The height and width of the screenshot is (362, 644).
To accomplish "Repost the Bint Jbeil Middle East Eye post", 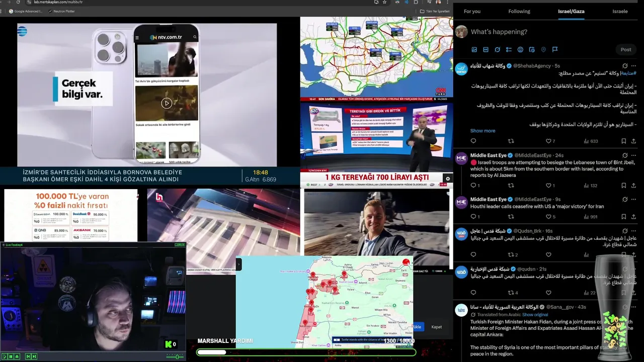I will coord(511,186).
